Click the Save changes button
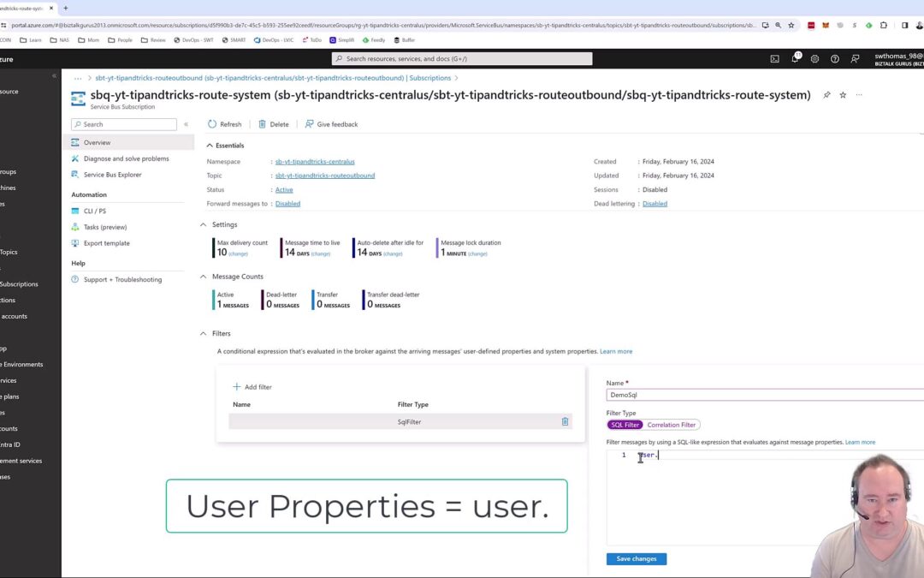 [637, 558]
